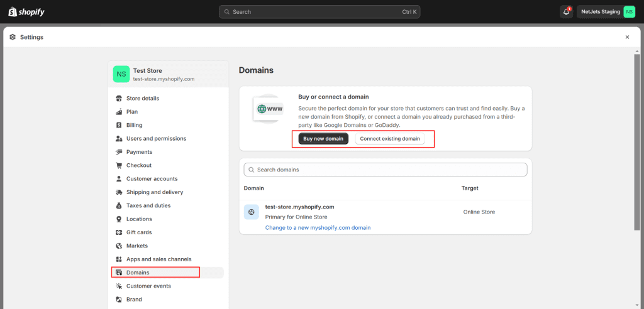Click the Customer events icon

tap(119, 286)
